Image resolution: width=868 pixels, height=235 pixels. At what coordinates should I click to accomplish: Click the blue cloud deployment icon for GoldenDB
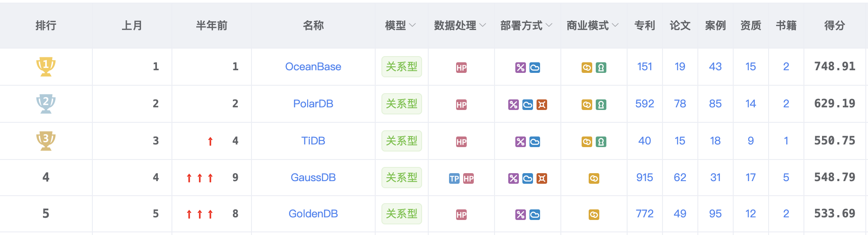pyautogui.click(x=534, y=215)
